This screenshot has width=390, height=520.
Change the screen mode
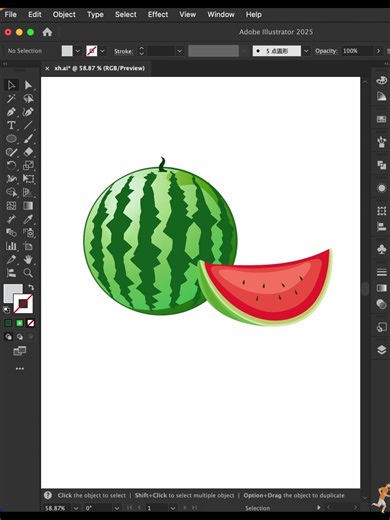point(20,351)
